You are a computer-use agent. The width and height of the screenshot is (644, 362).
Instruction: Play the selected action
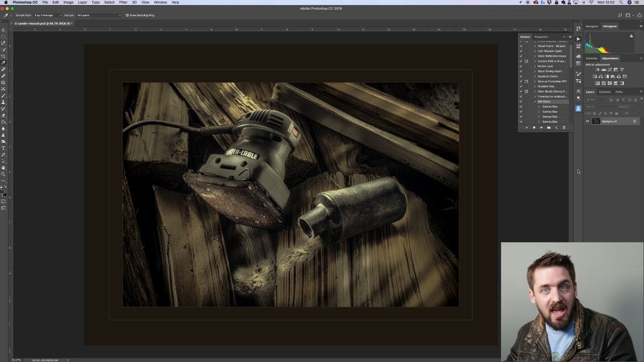[541, 127]
